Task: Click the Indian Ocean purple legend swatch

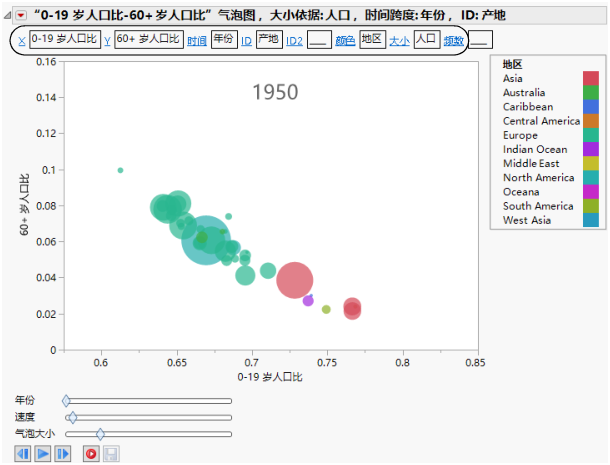Action: [x=591, y=149]
